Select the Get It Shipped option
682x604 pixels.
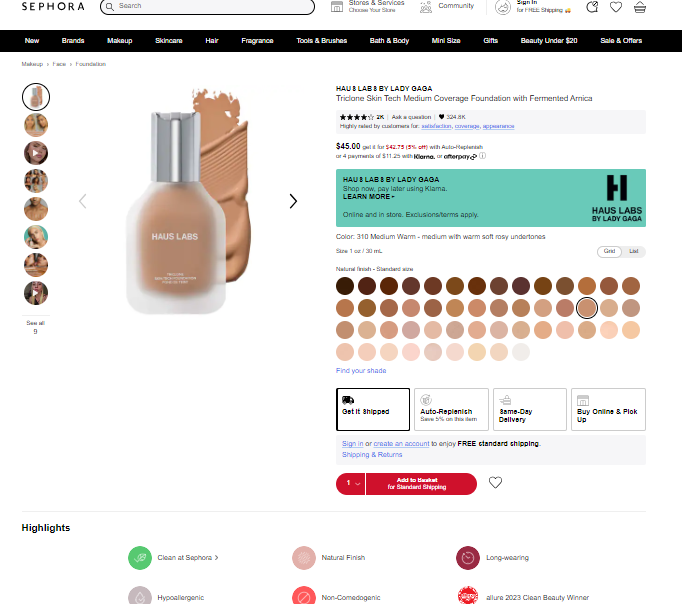pyautogui.click(x=373, y=410)
